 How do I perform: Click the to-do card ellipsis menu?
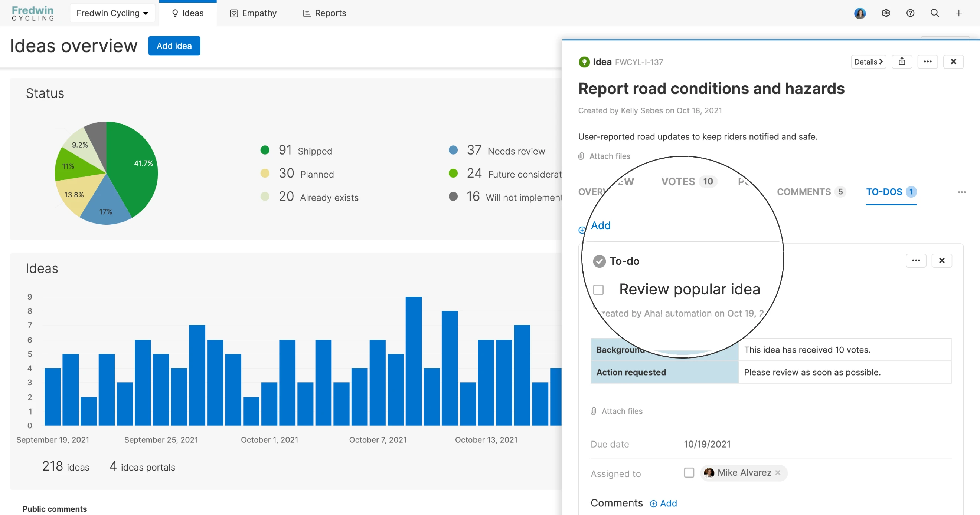[x=916, y=260]
